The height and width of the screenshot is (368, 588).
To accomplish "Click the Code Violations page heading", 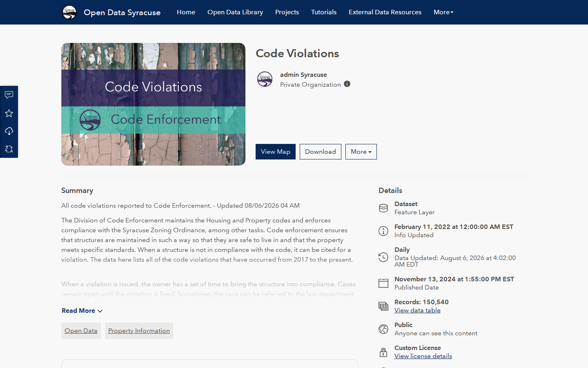I will click(x=297, y=54).
